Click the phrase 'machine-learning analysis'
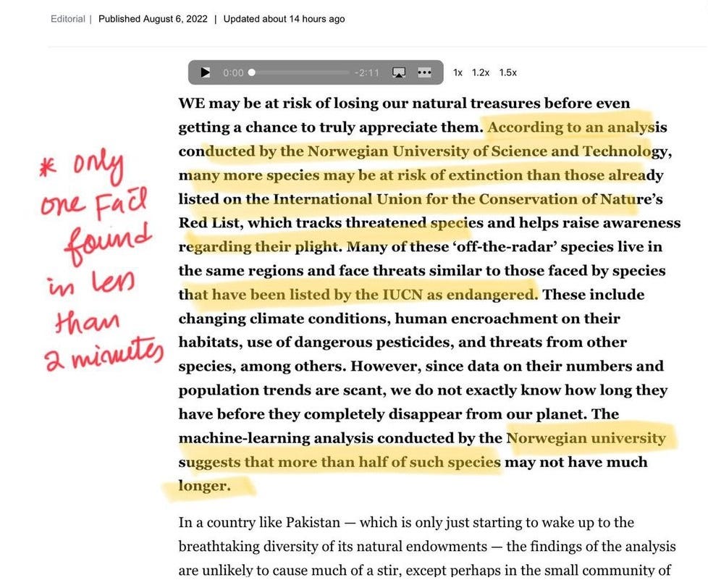The image size is (708, 588). 276,438
